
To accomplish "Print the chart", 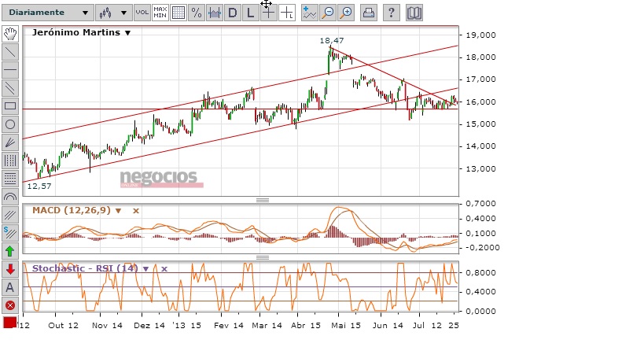I will [x=369, y=13].
